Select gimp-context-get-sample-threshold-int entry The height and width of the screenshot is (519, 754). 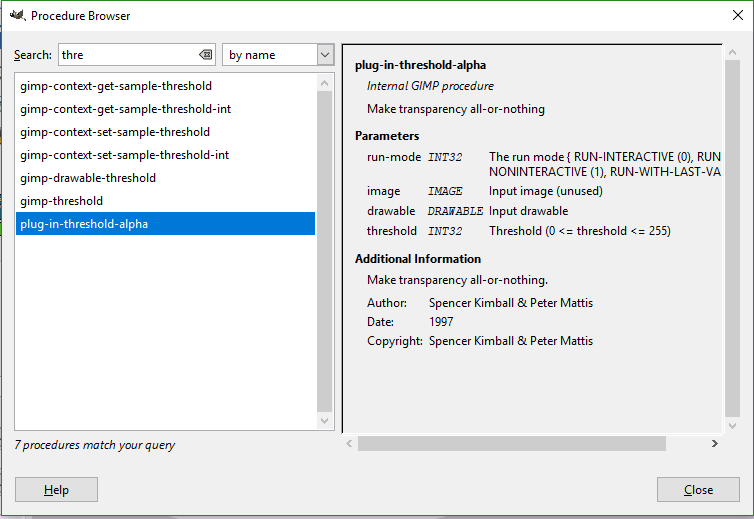tap(125, 109)
